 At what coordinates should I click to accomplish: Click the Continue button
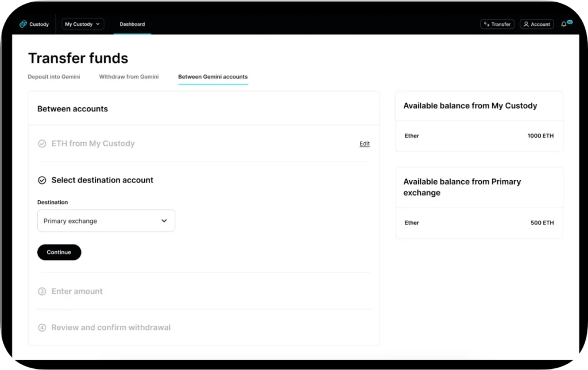point(59,252)
